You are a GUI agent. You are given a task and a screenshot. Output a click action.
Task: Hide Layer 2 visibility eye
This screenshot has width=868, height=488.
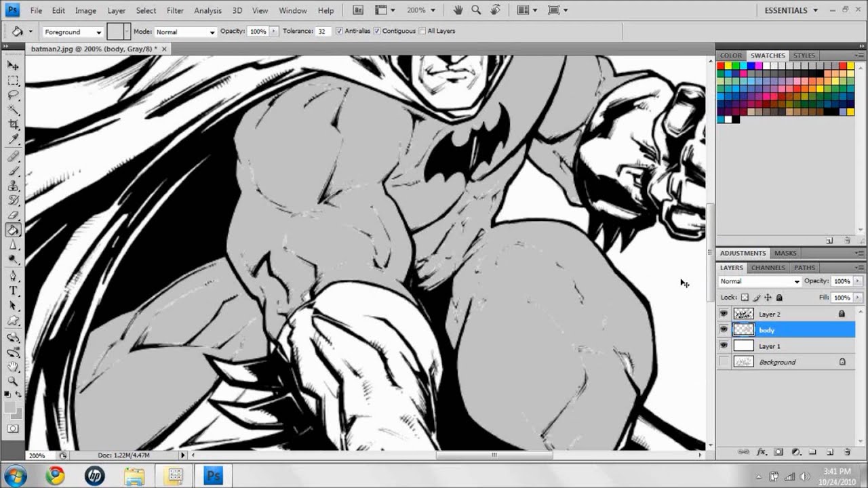coord(724,314)
